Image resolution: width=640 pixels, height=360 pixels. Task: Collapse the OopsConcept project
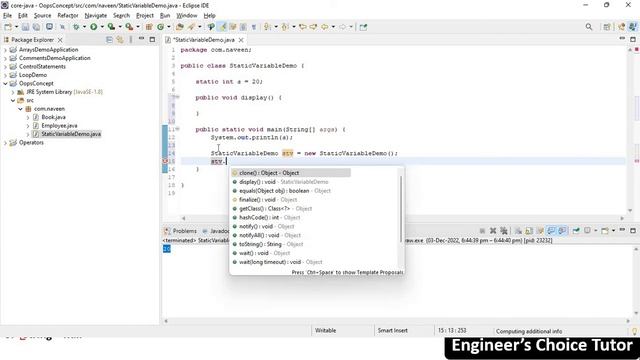coord(5,84)
